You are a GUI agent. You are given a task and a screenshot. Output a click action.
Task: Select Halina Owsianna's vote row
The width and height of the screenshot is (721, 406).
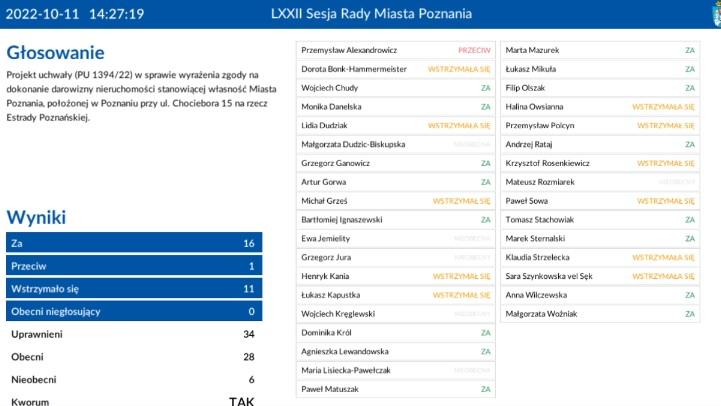click(x=599, y=107)
